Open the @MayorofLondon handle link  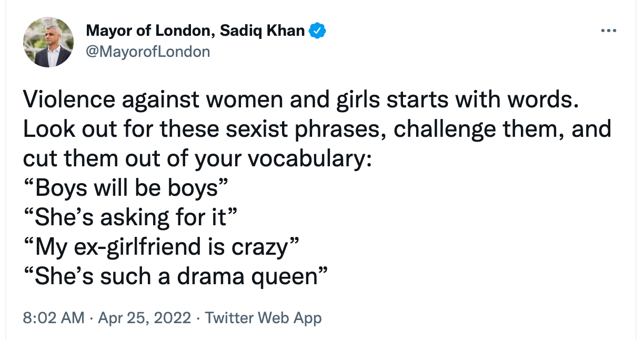(x=148, y=52)
